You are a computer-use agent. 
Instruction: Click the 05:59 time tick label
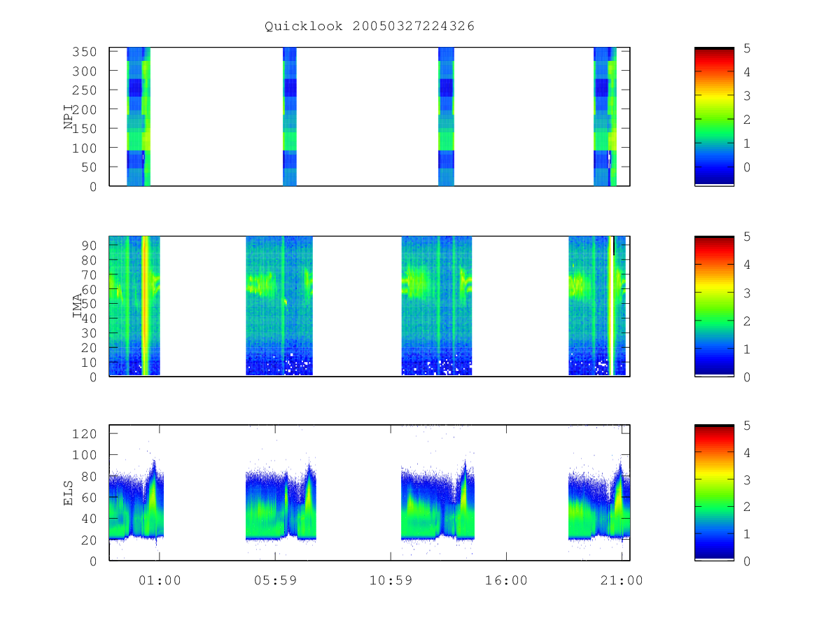point(274,580)
